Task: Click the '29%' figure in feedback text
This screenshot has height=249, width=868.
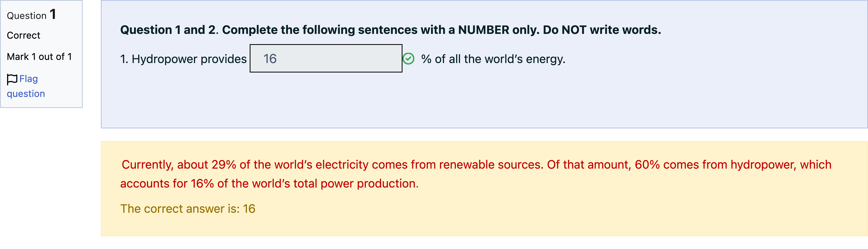Action: point(224,165)
